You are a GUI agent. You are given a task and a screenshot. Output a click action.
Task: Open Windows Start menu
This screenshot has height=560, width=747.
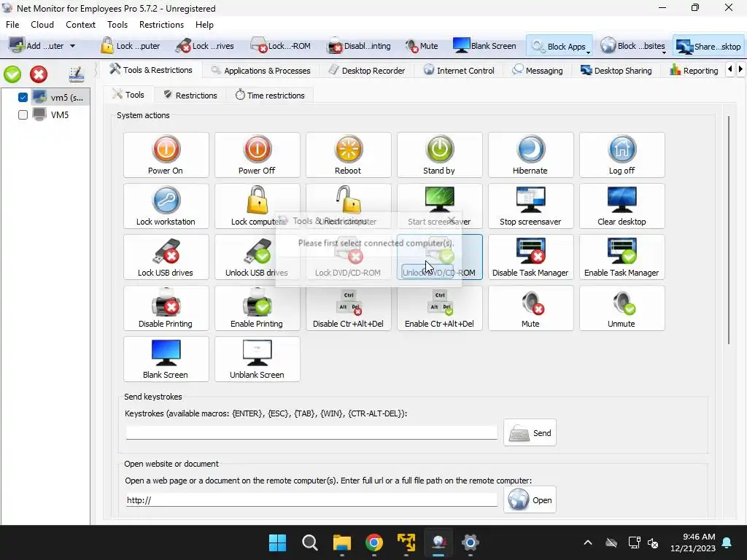tap(278, 542)
